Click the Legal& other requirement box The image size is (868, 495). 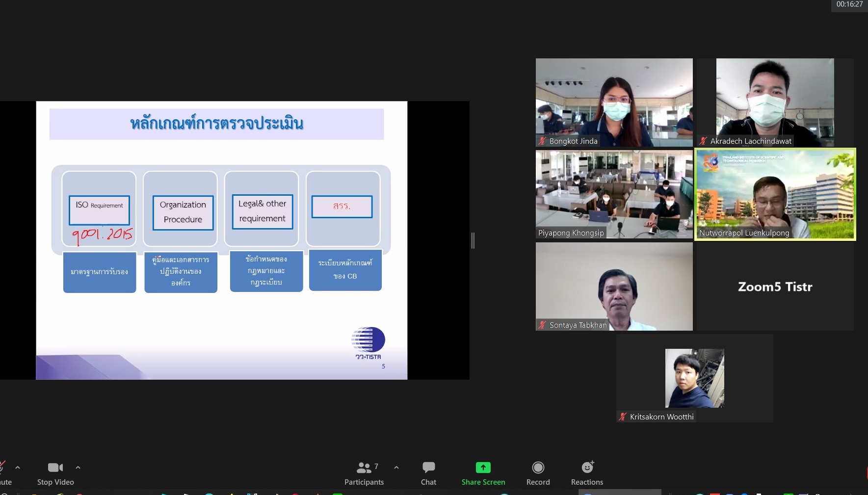pyautogui.click(x=263, y=211)
